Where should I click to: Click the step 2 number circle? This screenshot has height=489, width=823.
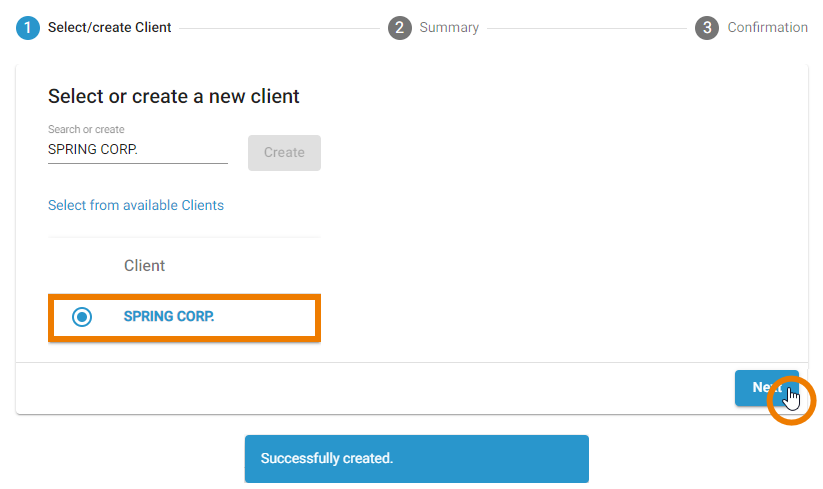(x=399, y=28)
